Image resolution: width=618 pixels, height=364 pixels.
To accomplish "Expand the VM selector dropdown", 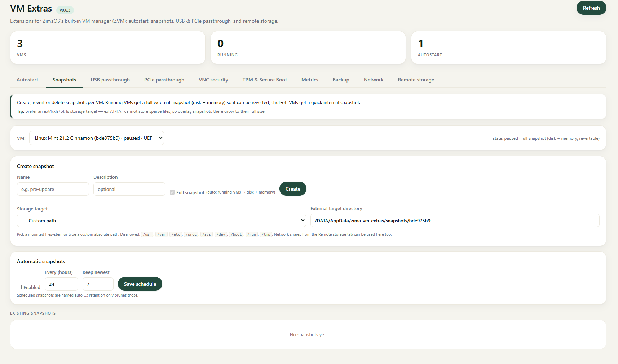I will (x=97, y=138).
